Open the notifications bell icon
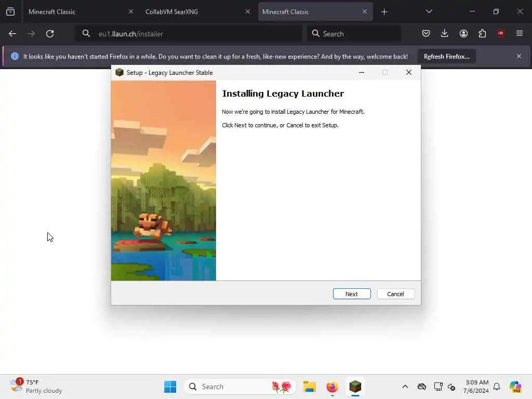Image resolution: width=532 pixels, height=399 pixels. click(497, 387)
